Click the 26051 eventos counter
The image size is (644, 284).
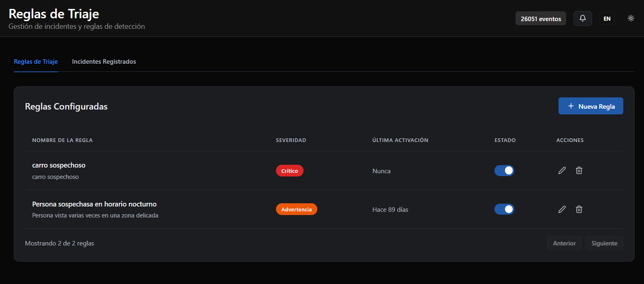coord(541,19)
